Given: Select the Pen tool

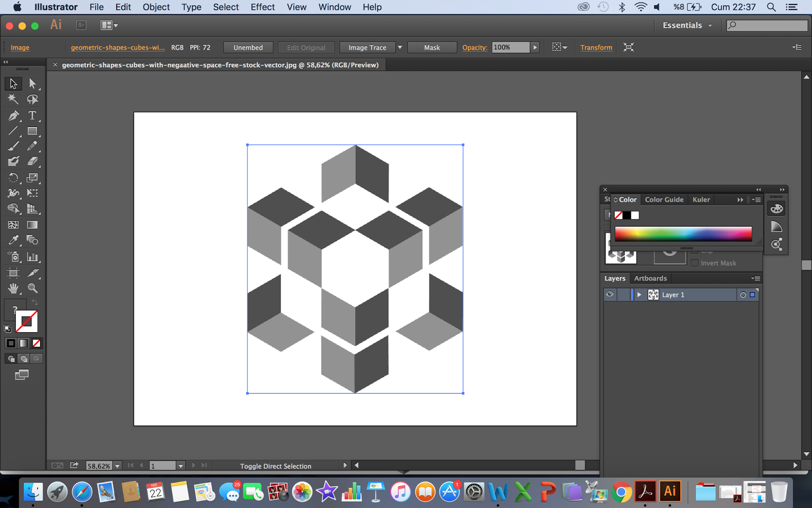Looking at the screenshot, I should 14,115.
